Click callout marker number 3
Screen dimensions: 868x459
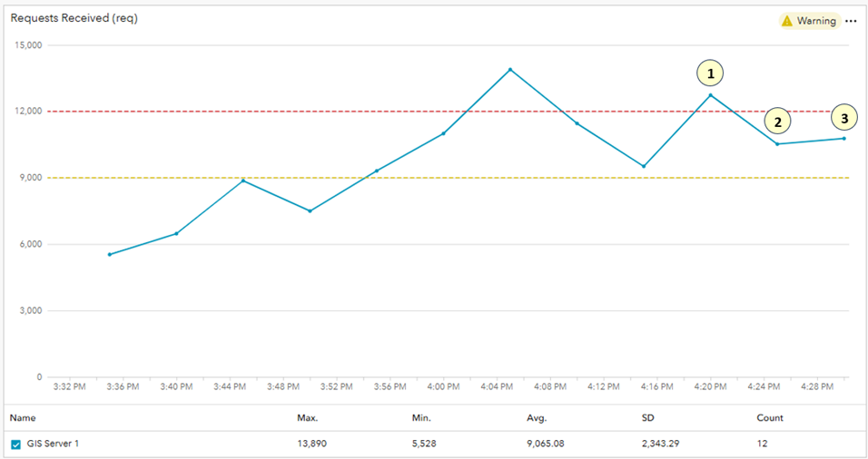pos(844,117)
